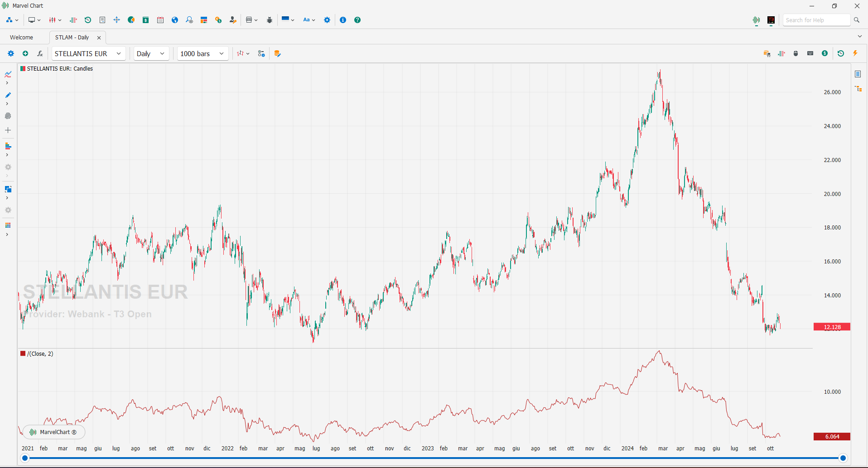Open the colored grid icon in sidebar
Image resolution: width=868 pixels, height=468 pixels.
(x=8, y=225)
